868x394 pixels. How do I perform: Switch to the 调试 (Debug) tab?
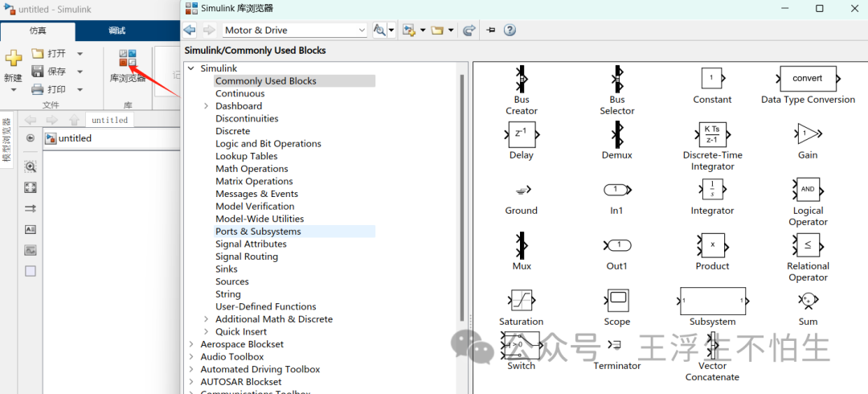point(117,31)
